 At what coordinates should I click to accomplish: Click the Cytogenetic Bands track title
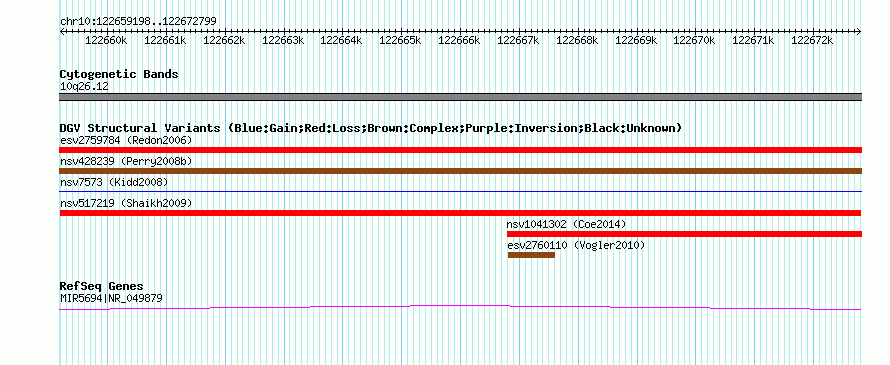[119, 74]
